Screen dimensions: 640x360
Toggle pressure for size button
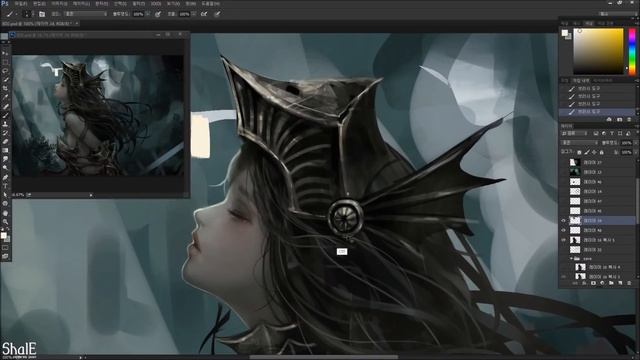[x=218, y=14]
